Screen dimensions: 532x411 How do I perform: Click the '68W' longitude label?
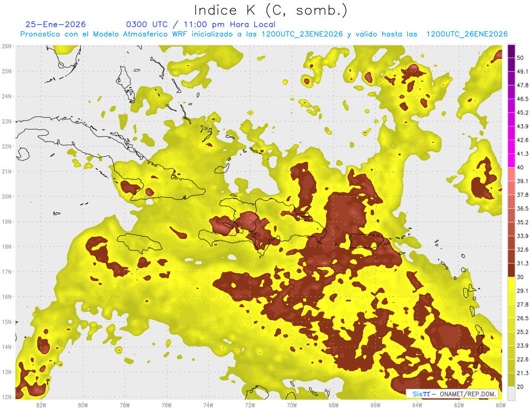[333, 405]
